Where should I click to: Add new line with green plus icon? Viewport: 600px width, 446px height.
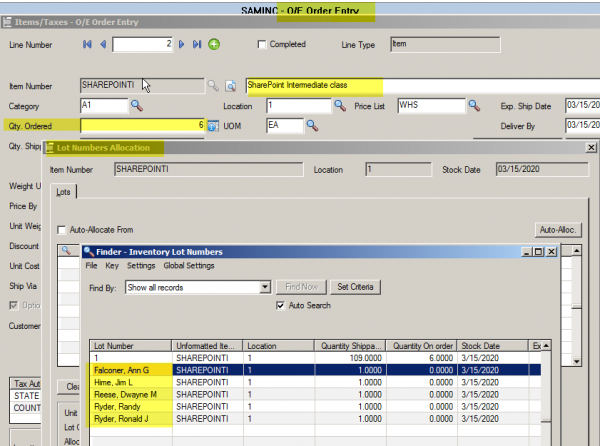[214, 44]
